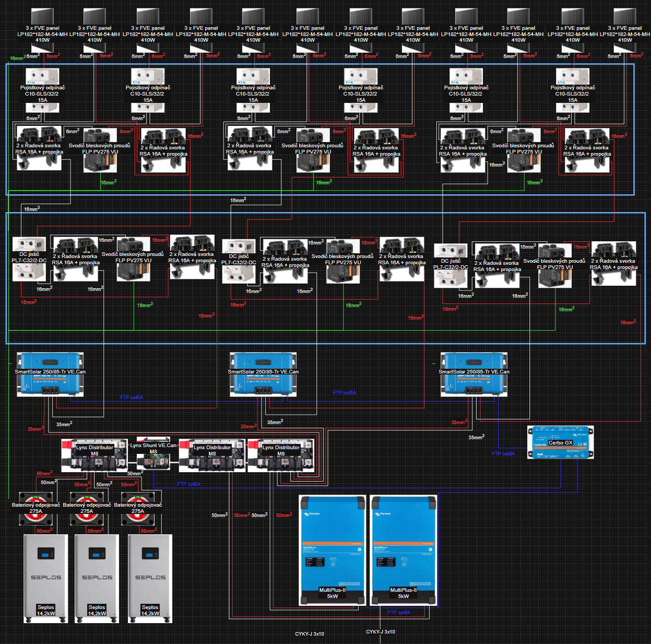Select the rightmost Bateriový odpojovač 275A switch
651x644 pixels.
click(x=138, y=509)
